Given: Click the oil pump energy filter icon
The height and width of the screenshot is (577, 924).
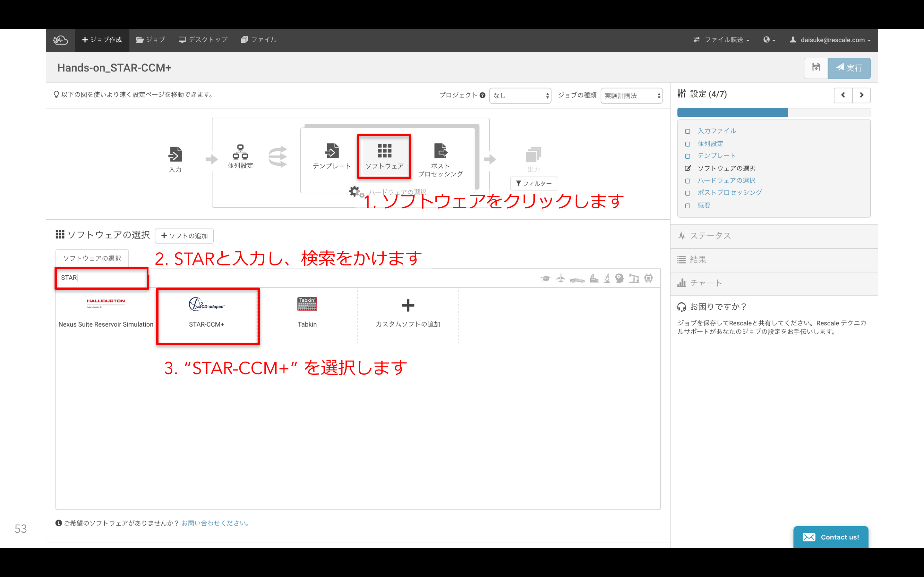Looking at the screenshot, I should 634,278.
